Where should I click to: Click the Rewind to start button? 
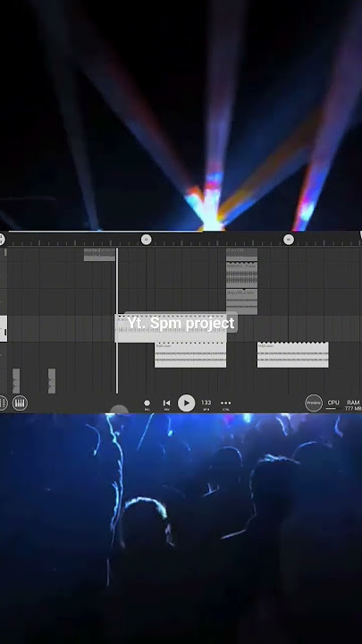click(x=166, y=404)
